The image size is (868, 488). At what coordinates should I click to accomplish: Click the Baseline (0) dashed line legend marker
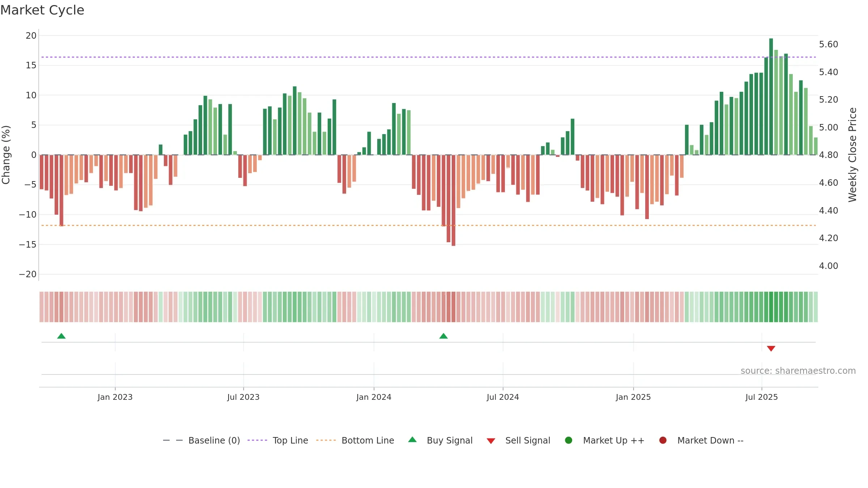pyautogui.click(x=173, y=440)
